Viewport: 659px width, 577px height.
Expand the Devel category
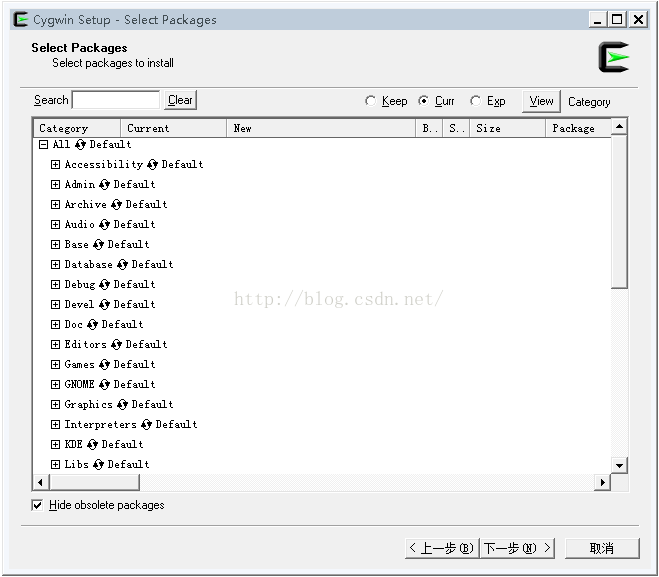click(x=55, y=305)
